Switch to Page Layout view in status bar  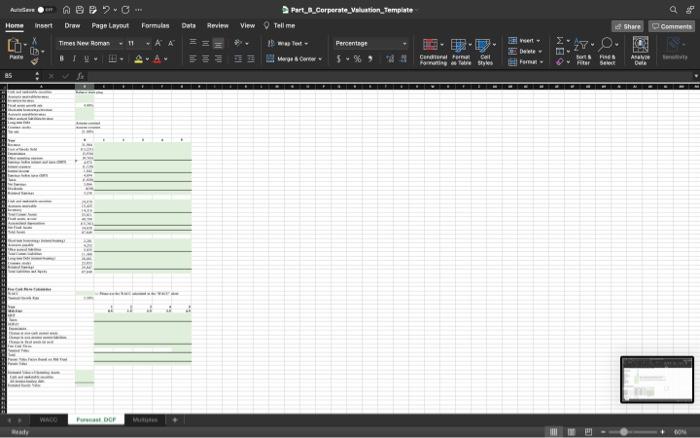click(571, 432)
